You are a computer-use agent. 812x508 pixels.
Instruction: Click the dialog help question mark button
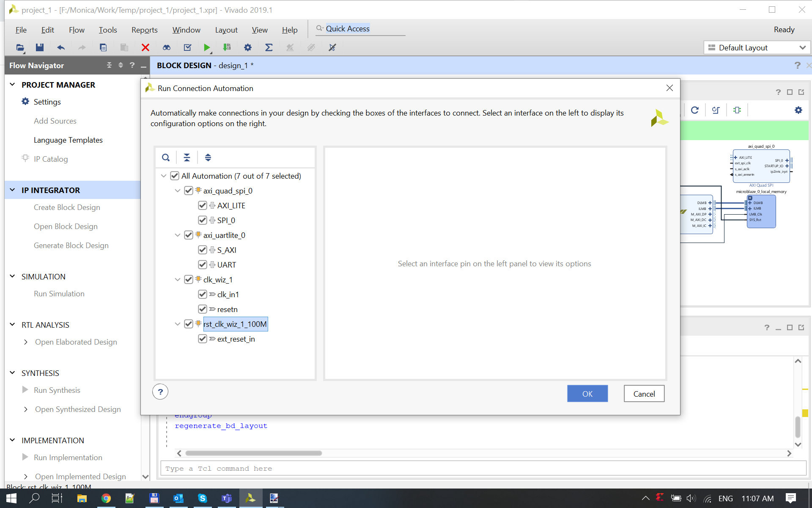(x=160, y=392)
